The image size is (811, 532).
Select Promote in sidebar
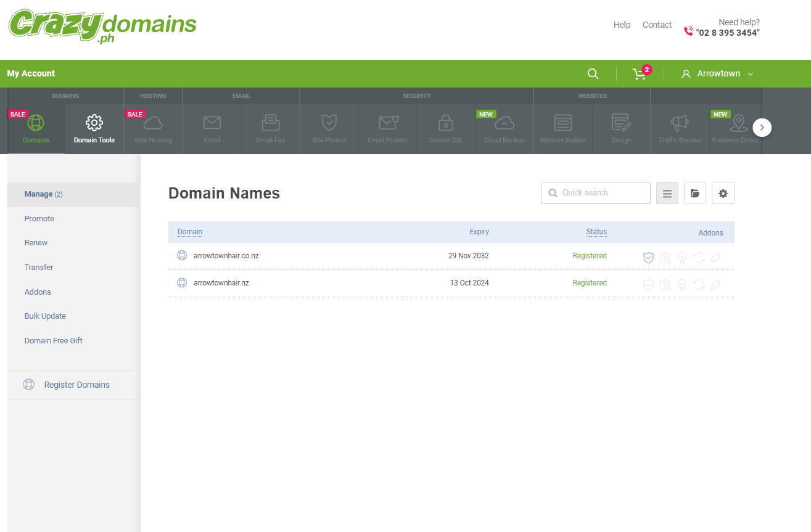39,219
